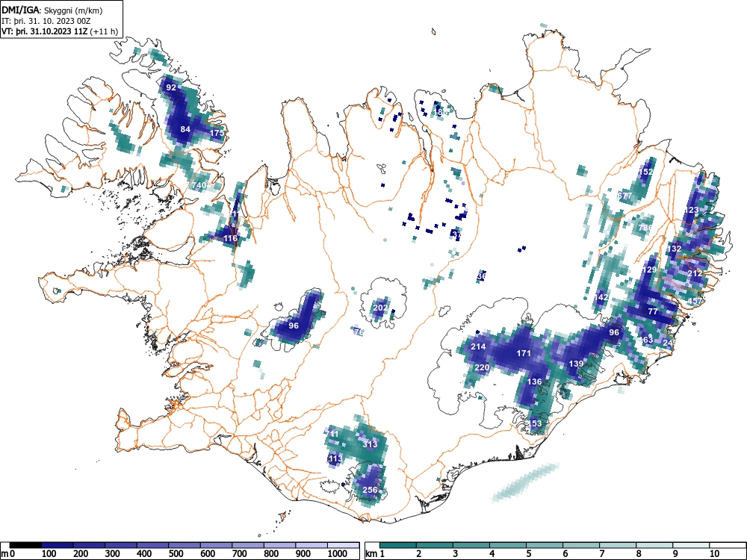Click the visibility value "740" on the map
747x560 pixels.
(199, 185)
